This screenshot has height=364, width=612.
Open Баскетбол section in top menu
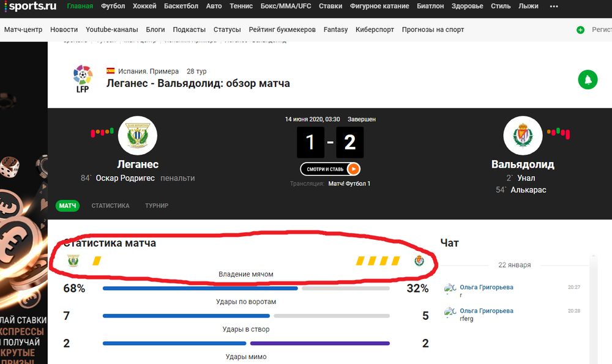click(181, 6)
